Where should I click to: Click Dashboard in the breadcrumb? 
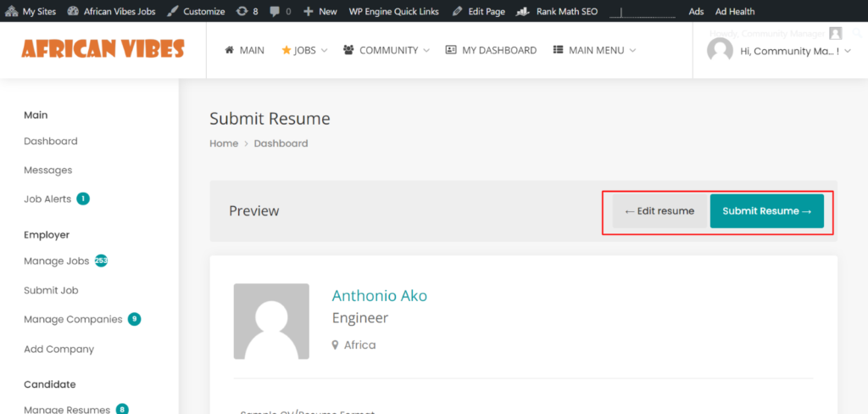pyautogui.click(x=281, y=143)
